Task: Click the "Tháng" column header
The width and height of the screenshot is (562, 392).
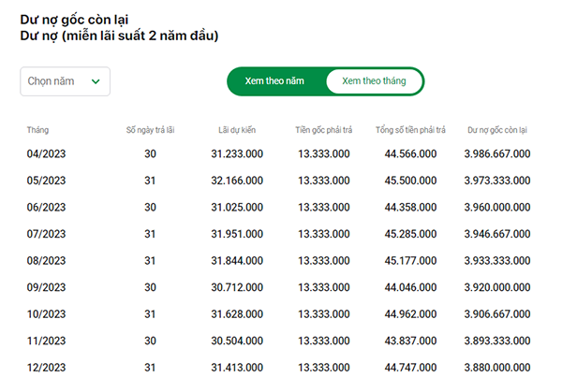Action: pyautogui.click(x=37, y=130)
